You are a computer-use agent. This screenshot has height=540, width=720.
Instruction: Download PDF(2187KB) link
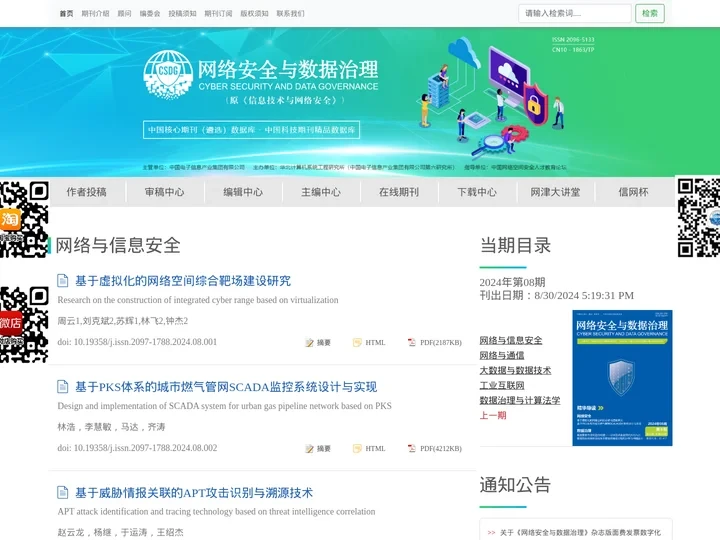click(441, 343)
